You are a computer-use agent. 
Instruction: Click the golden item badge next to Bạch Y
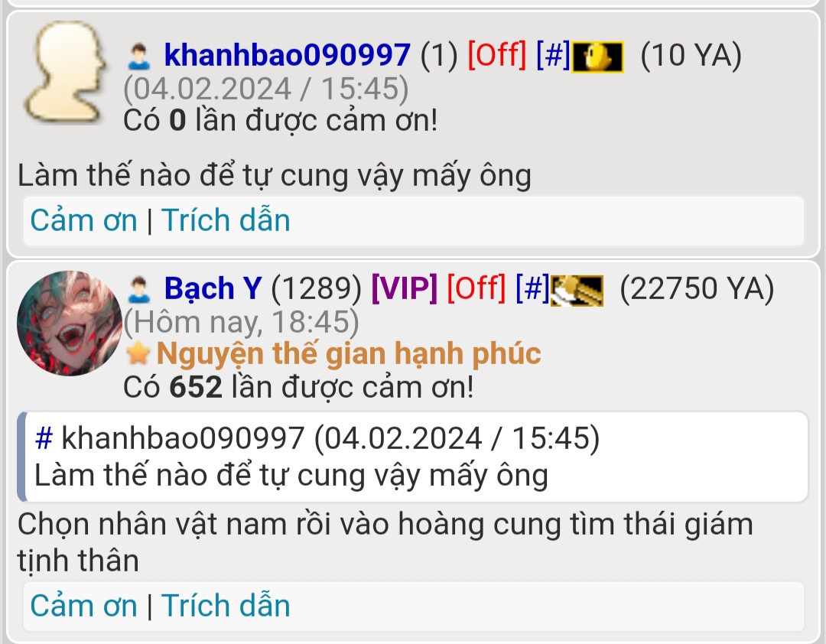pyautogui.click(x=577, y=291)
